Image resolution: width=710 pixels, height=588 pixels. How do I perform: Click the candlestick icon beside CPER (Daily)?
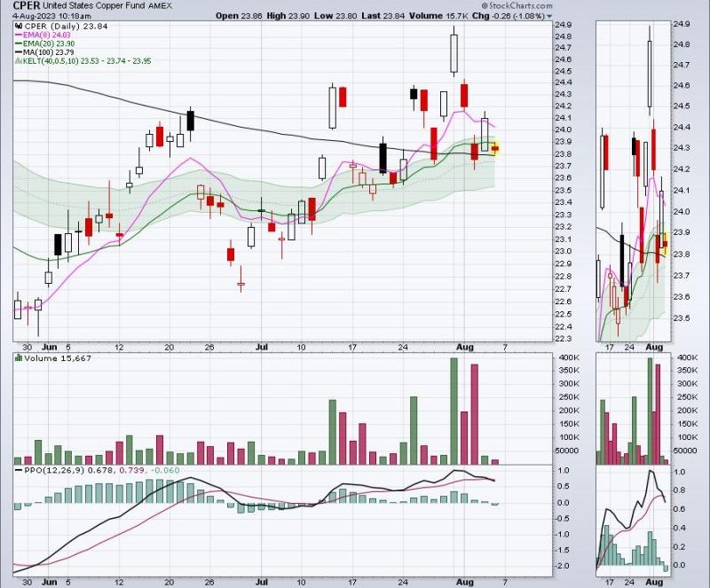(19, 27)
